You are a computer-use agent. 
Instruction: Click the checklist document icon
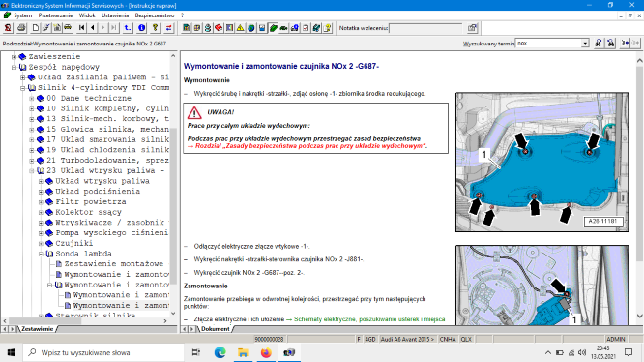pyautogui.click(x=306, y=28)
